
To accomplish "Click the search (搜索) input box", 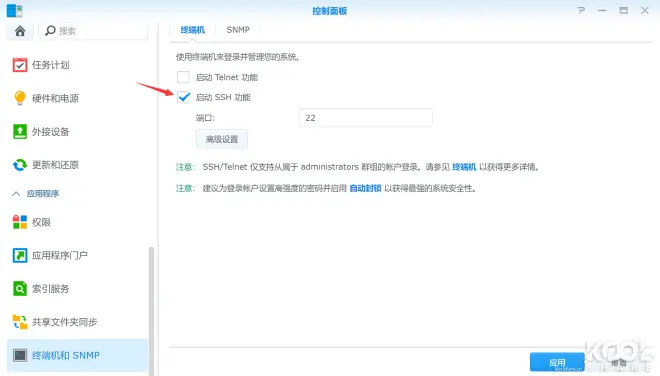I will coord(93,31).
